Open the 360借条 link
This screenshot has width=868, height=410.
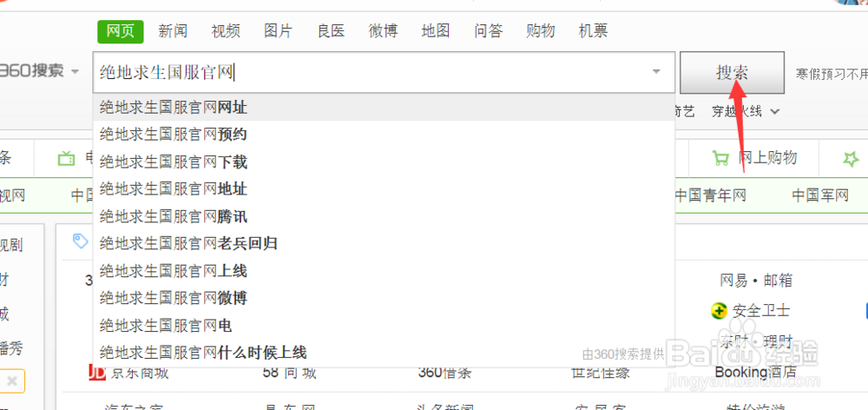click(444, 373)
